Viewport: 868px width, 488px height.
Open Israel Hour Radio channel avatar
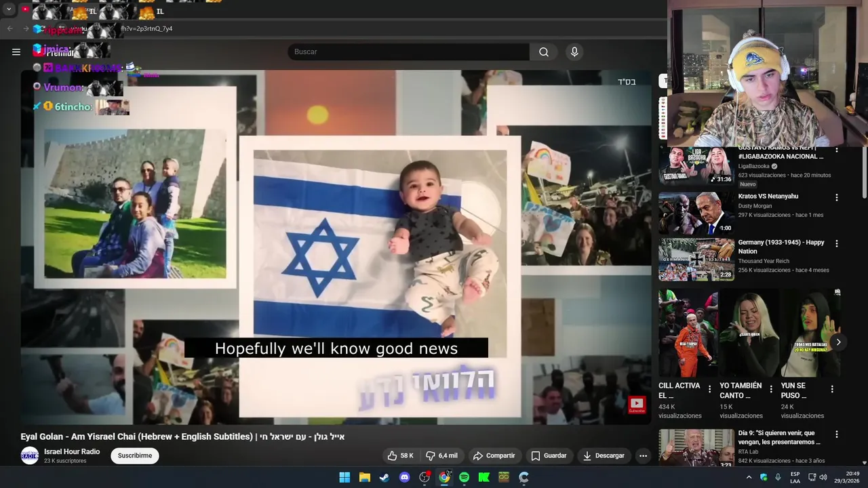[29, 455]
